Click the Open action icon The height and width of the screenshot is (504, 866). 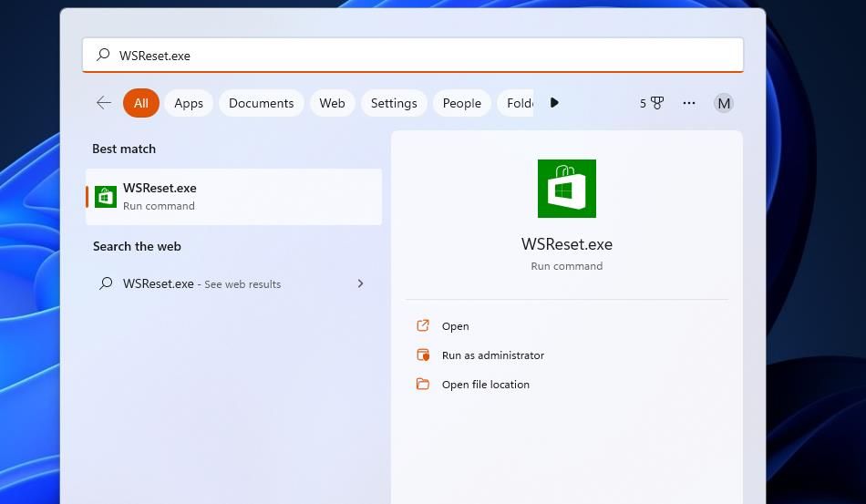coord(422,325)
